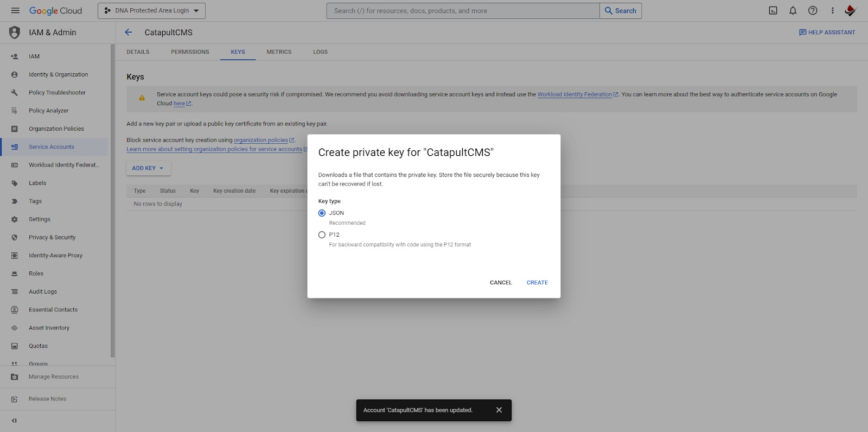Click CANCEL in the private key dialog
Viewport: 868px width, 432px height.
coord(501,283)
